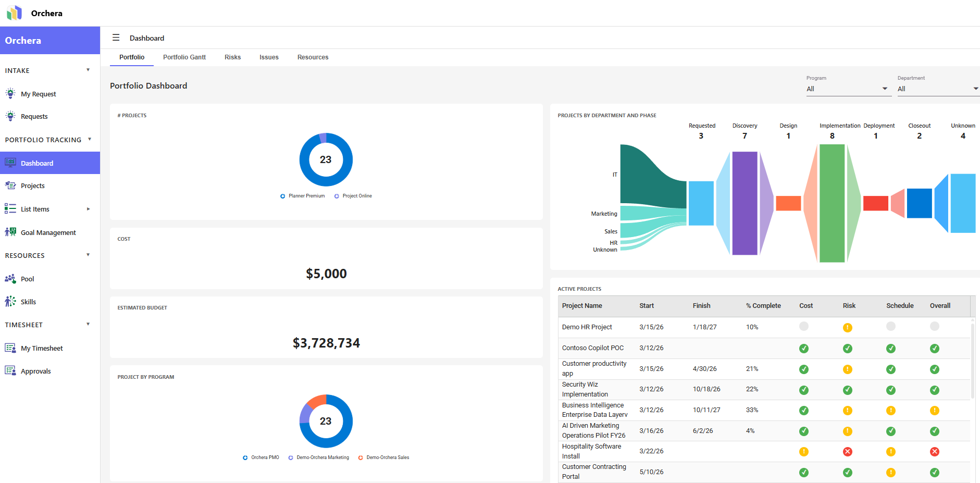Toggle Demo-Orchera Sales legend item
This screenshot has width=980, height=483.
tap(384, 457)
